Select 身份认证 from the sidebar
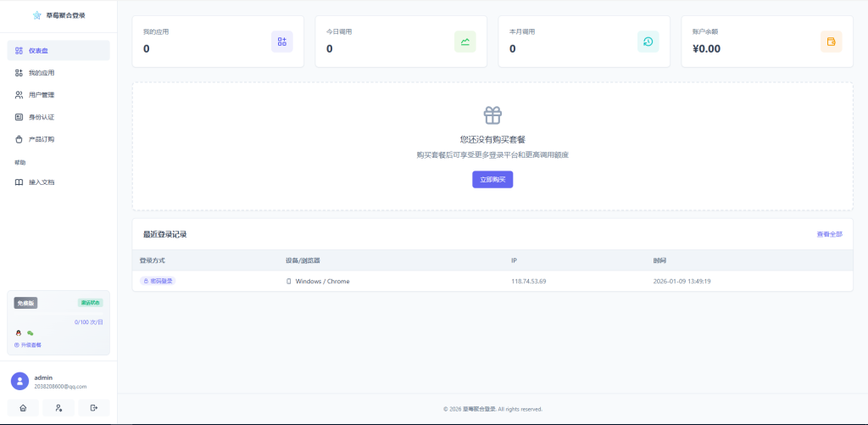Screen dimensions: 868x425 (58, 117)
